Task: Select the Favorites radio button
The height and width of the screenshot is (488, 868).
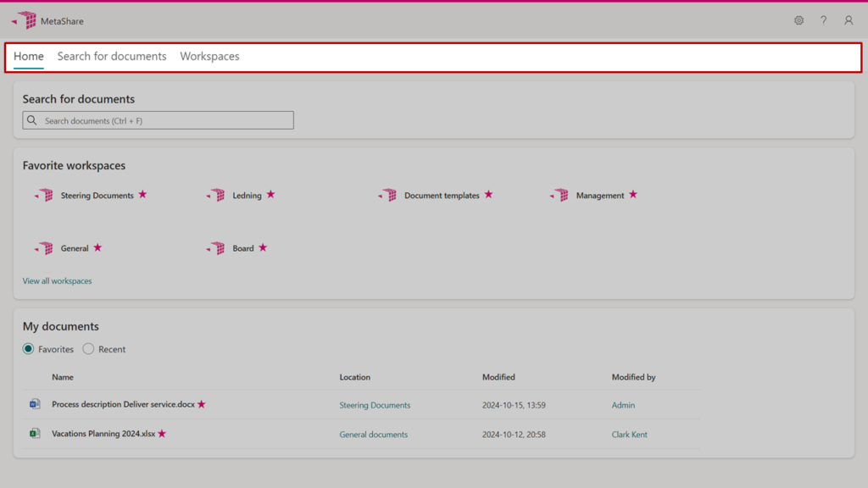Action: (29, 349)
